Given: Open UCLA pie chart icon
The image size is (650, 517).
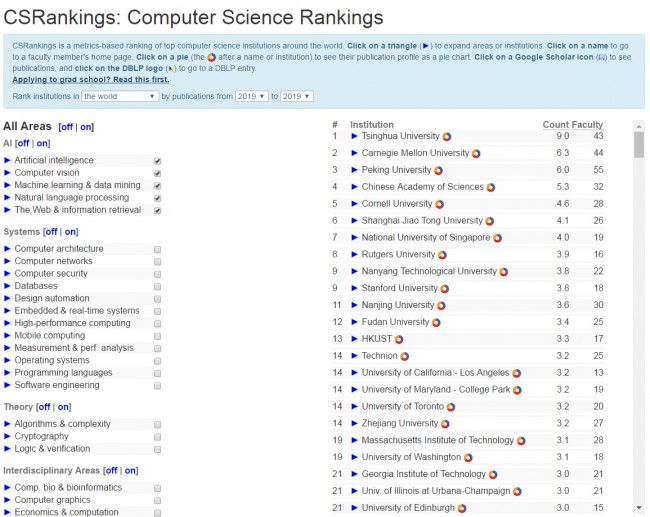Looking at the screenshot, I should (x=516, y=373).
